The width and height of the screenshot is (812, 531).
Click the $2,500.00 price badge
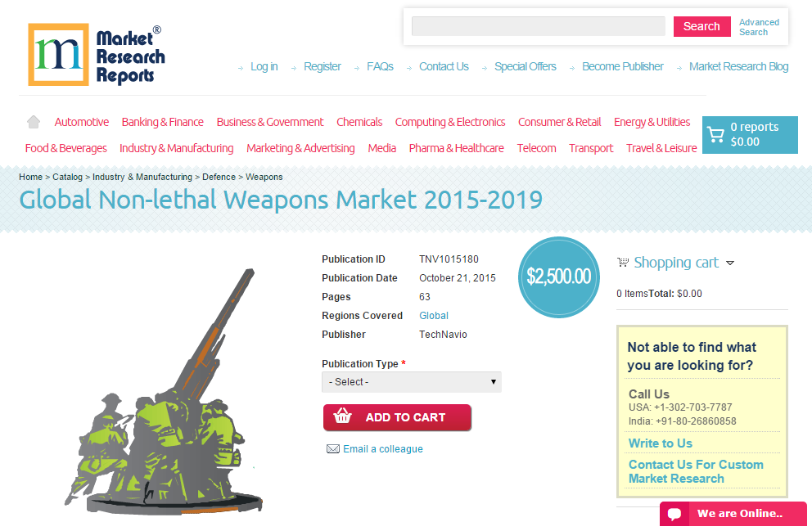559,277
